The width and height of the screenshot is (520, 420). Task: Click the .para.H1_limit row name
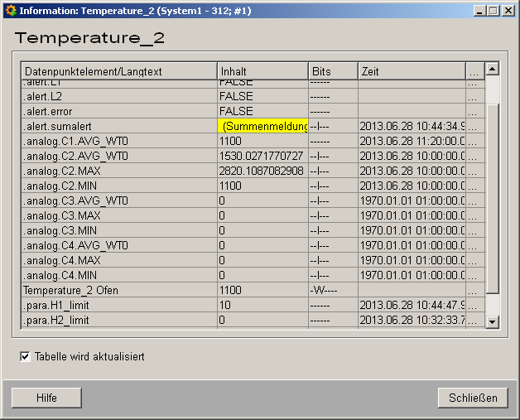(x=118, y=305)
